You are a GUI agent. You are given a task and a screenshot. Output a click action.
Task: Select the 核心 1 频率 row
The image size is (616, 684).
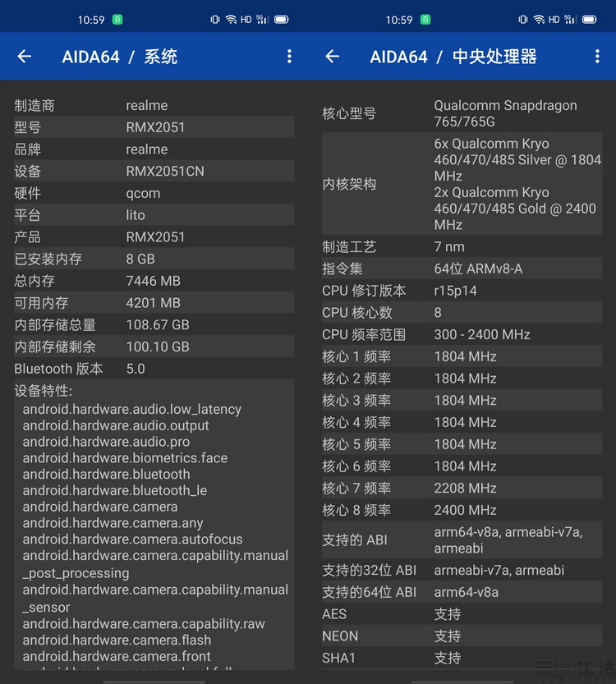pyautogui.click(x=462, y=356)
